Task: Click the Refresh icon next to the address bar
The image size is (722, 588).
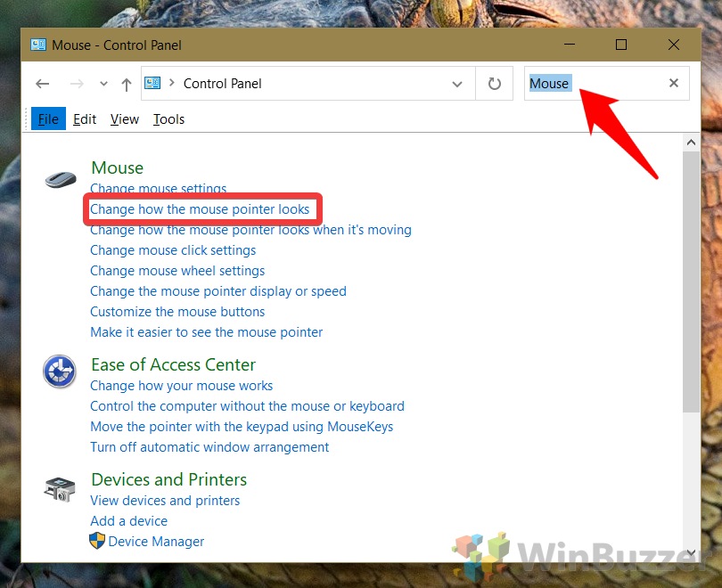Action: tap(494, 83)
